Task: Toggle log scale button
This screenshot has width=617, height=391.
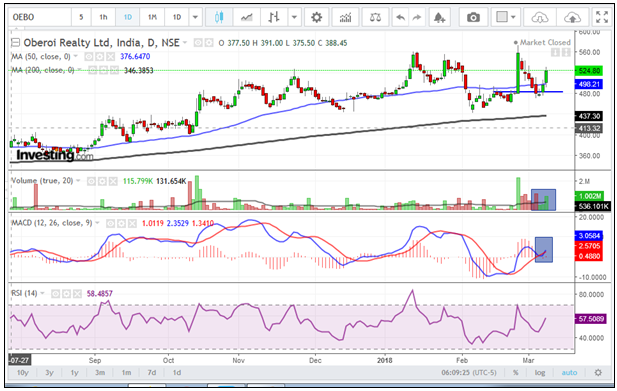Action: (540, 373)
